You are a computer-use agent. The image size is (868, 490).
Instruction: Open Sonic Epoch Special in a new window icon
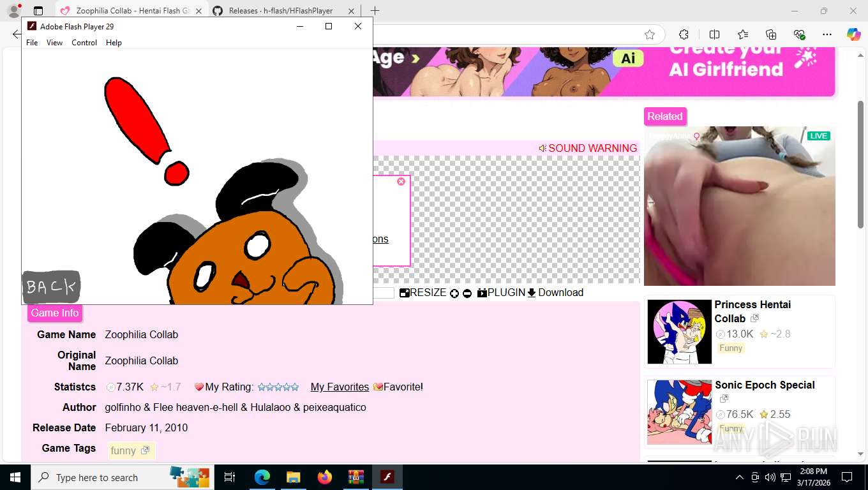click(x=724, y=399)
